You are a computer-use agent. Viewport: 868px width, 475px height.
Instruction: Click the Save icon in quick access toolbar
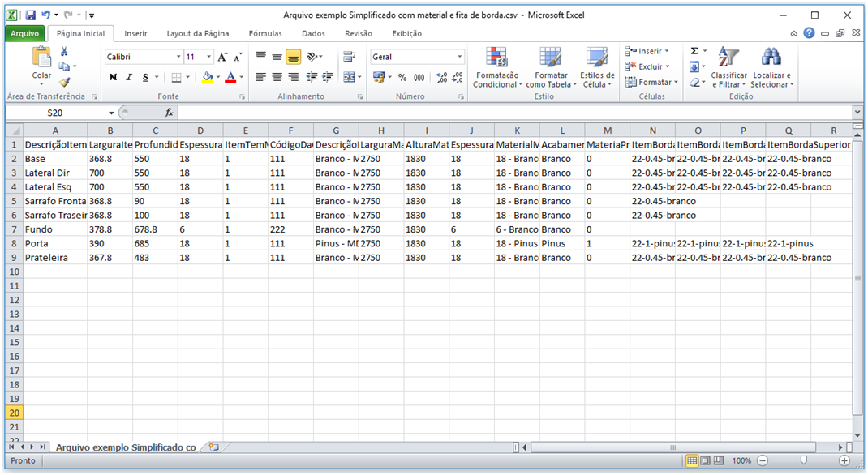click(x=31, y=15)
